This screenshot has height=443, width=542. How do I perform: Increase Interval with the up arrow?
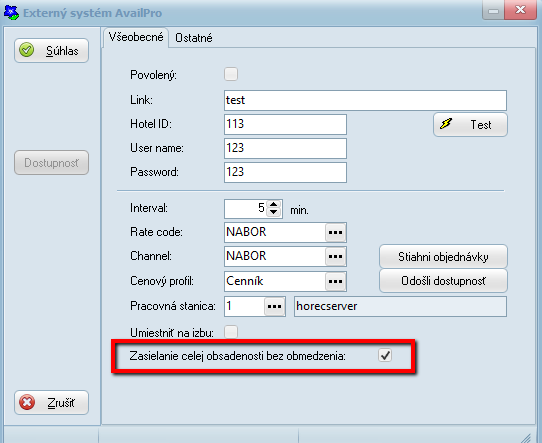pyautogui.click(x=273, y=204)
